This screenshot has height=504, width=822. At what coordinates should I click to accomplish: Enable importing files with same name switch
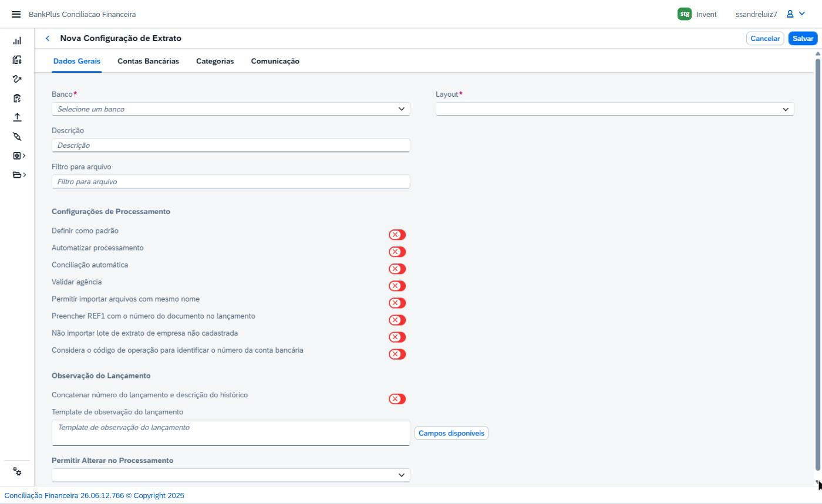397,303
